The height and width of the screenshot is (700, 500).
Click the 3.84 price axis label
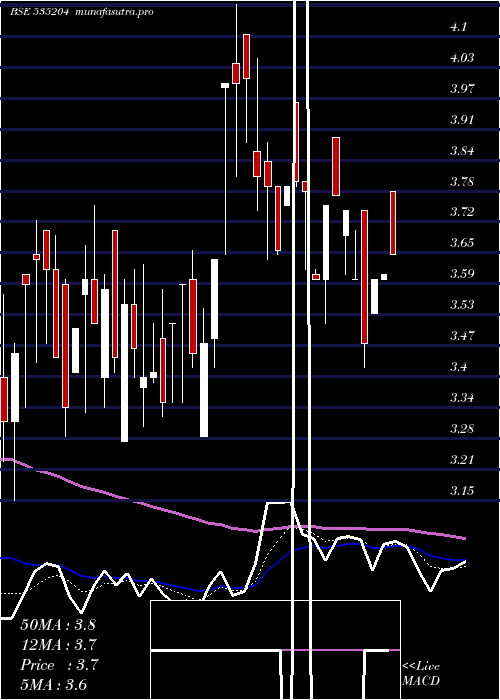pyautogui.click(x=462, y=150)
